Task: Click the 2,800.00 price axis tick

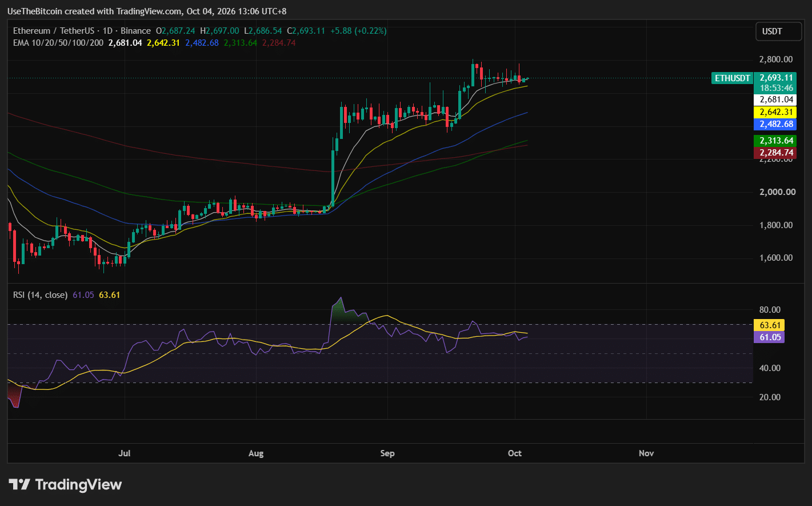Action: tap(775, 59)
